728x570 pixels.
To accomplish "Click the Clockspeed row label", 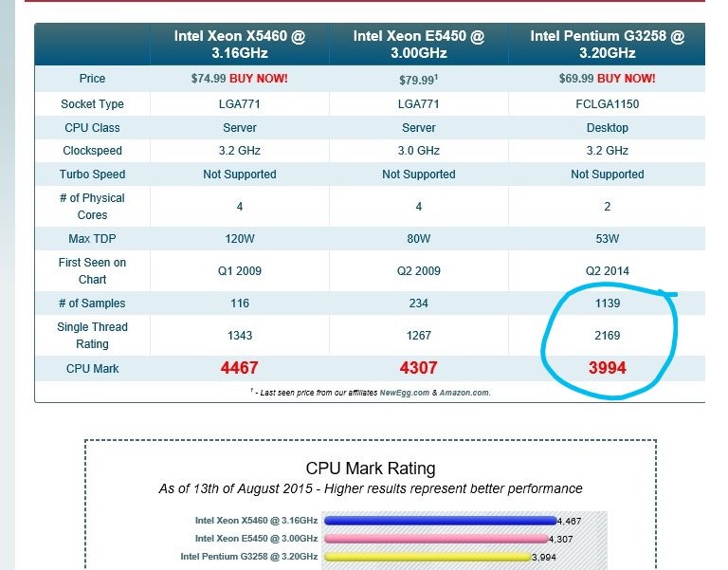I will 92,151.
